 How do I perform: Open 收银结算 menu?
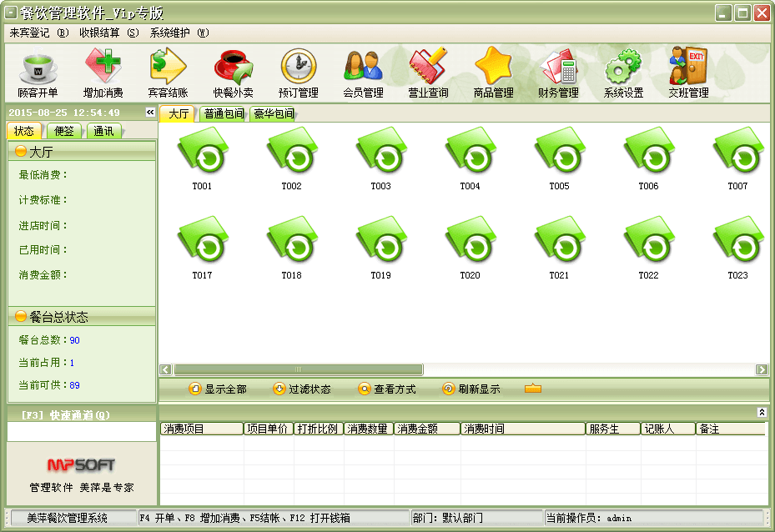108,33
